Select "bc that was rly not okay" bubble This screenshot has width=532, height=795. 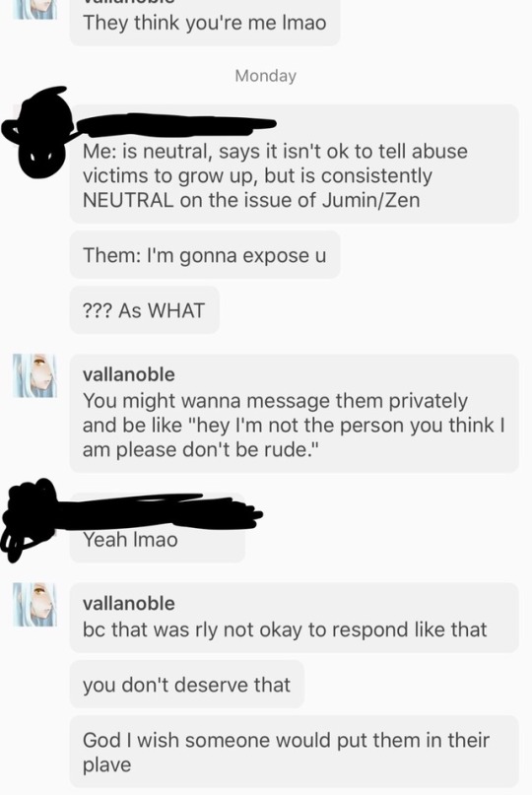295,618
